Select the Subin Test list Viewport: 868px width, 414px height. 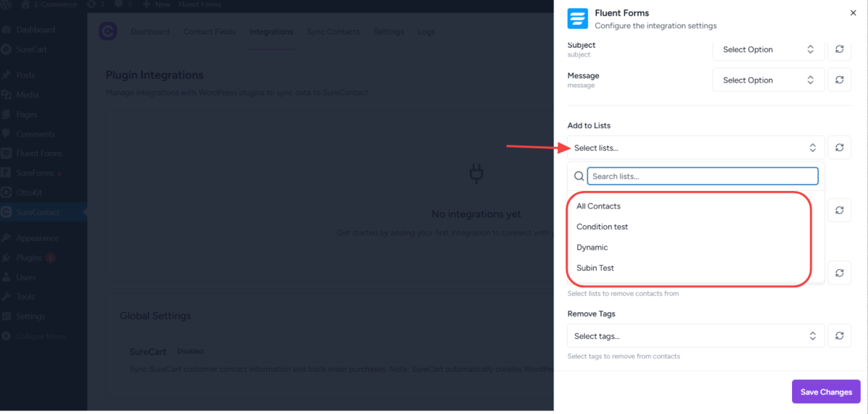pos(595,268)
